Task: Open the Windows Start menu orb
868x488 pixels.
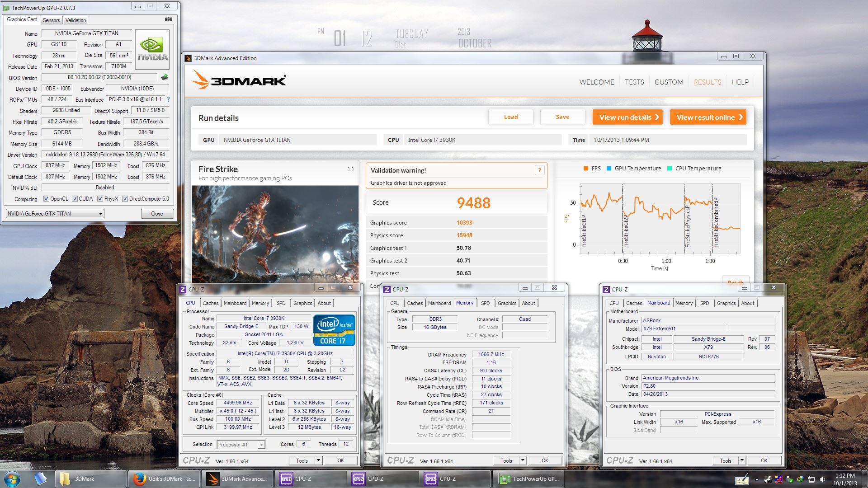Action: [12, 479]
